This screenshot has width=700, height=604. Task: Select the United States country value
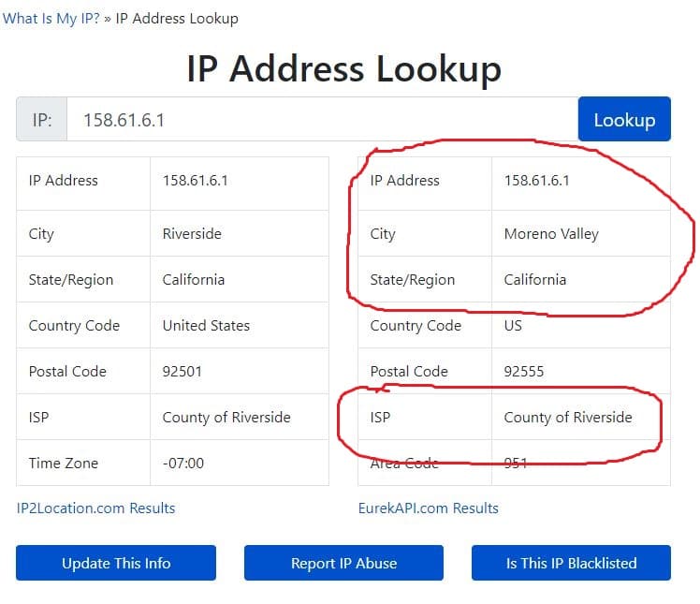point(206,326)
